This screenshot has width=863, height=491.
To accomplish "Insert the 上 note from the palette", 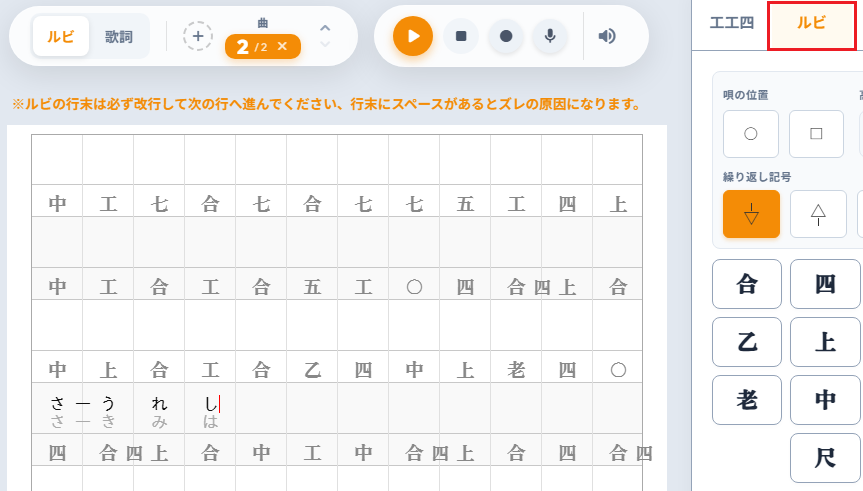I will pos(825,342).
